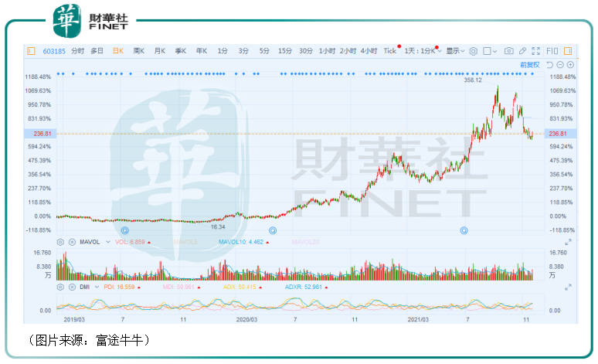Image resolution: width=598 pixels, height=364 pixels.
Task: Open the MAVOL indicator dropdown
Action: tap(108, 242)
